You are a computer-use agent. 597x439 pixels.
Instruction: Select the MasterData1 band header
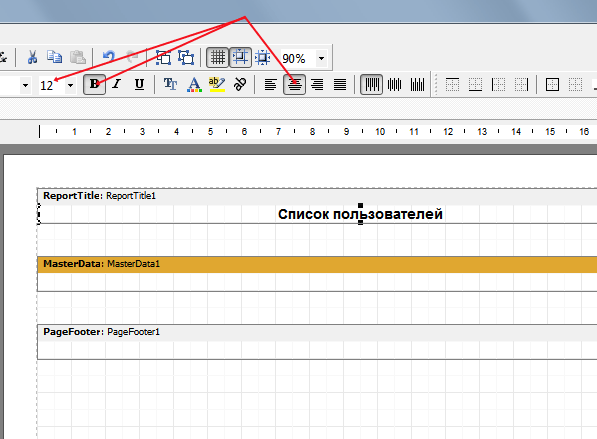(317, 264)
